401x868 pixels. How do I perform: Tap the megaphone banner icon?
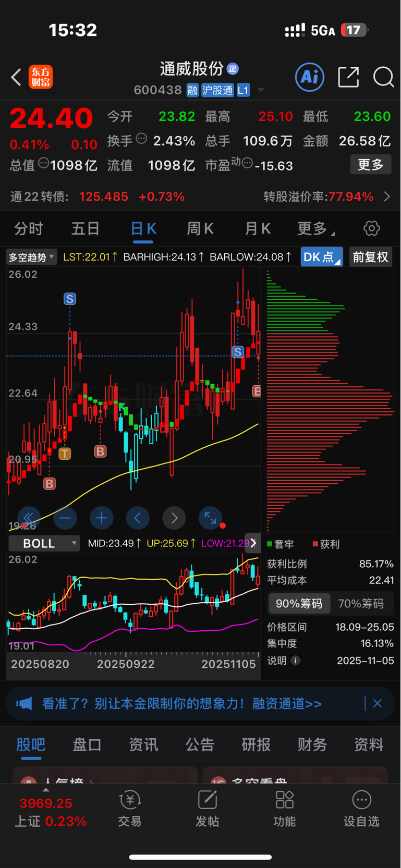(x=24, y=704)
